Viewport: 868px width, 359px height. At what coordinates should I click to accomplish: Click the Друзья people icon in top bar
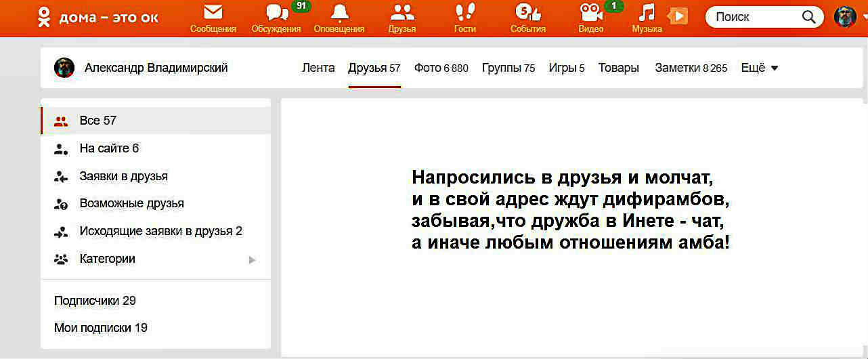coord(402,12)
